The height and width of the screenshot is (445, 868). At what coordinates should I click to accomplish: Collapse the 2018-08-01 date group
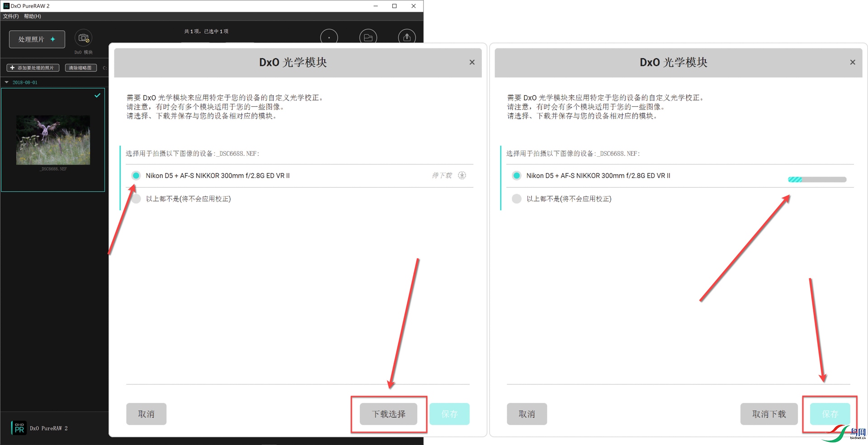pyautogui.click(x=7, y=82)
